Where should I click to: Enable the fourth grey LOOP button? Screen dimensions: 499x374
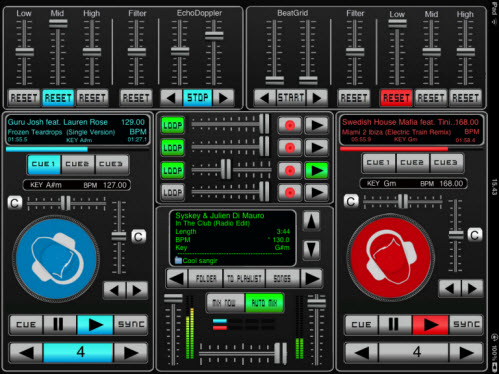tap(173, 193)
